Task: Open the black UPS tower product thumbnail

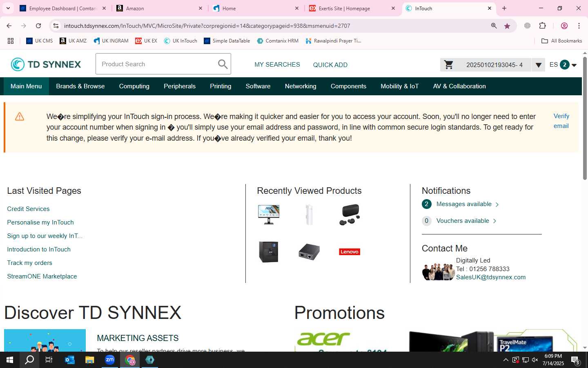Action: [269, 251]
